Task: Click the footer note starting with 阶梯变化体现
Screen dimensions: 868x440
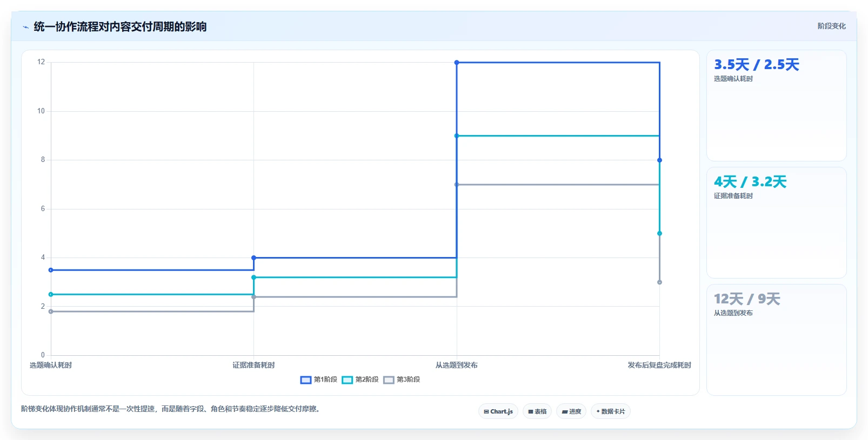Action: 172,409
